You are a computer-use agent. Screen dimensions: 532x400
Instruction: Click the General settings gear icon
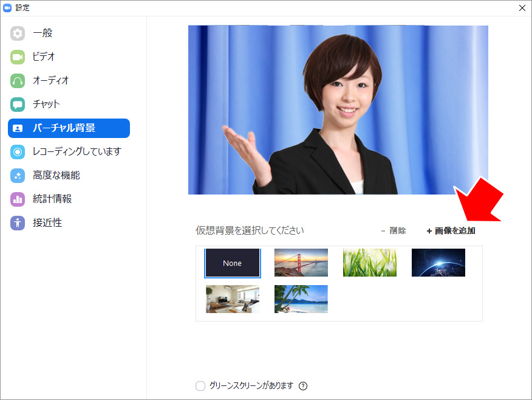click(x=18, y=33)
